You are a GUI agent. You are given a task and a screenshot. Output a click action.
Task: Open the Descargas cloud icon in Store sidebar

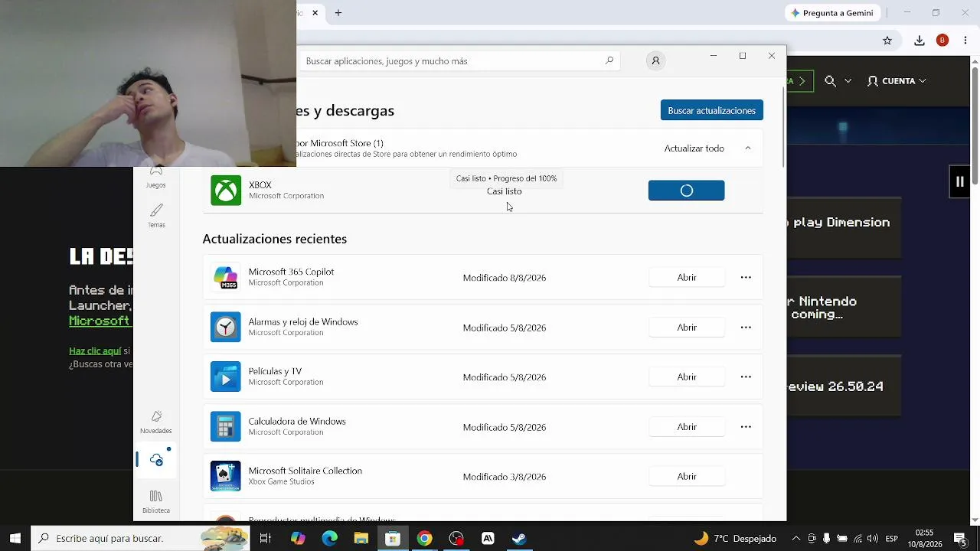click(x=156, y=460)
